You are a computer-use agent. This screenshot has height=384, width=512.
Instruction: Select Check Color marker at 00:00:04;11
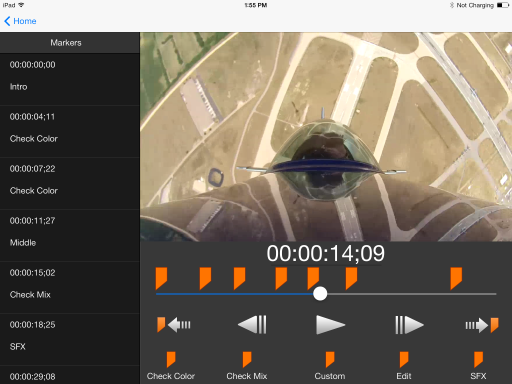point(70,131)
